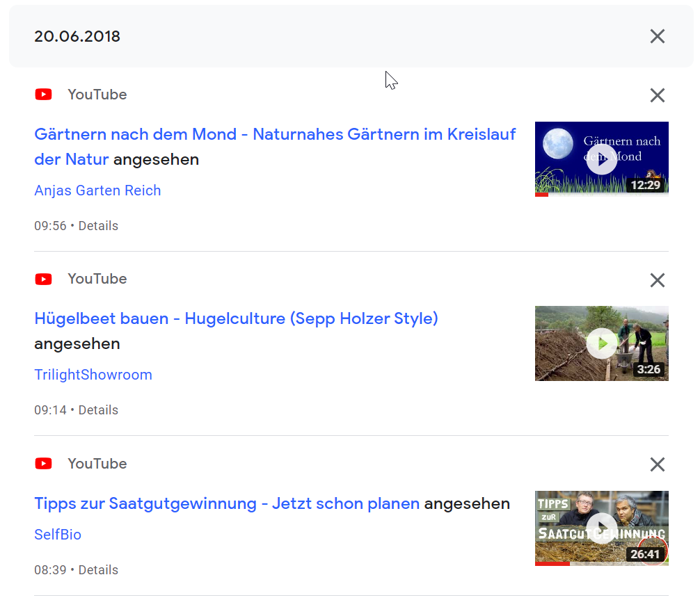Remove the Gärtnern nach dem Mond entry
700x600 pixels.
tap(657, 95)
